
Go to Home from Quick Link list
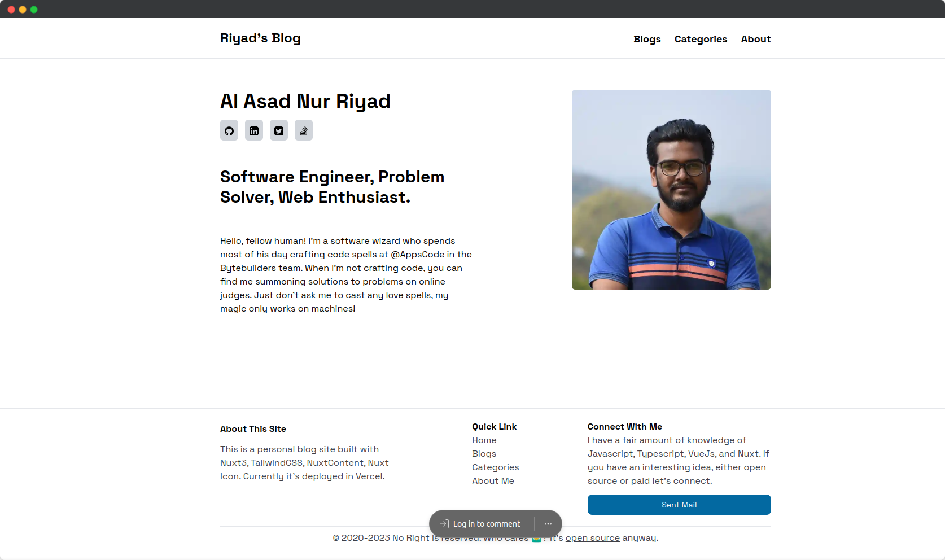[x=484, y=440]
